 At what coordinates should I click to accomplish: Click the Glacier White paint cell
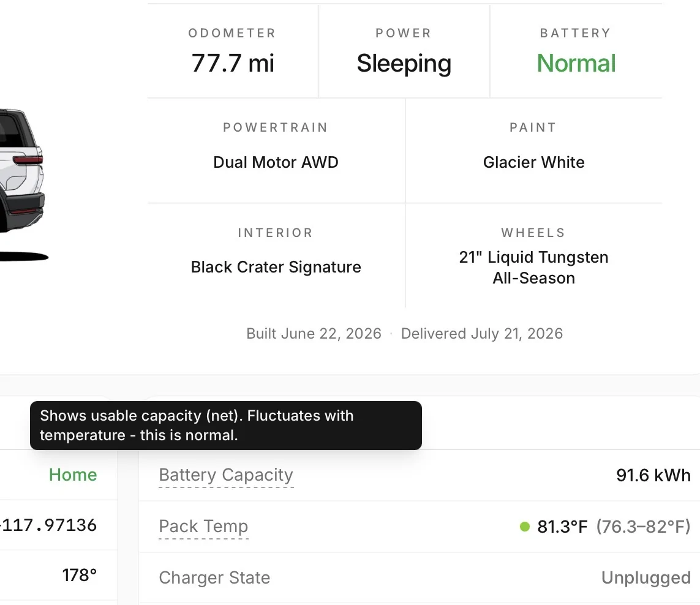[534, 151]
